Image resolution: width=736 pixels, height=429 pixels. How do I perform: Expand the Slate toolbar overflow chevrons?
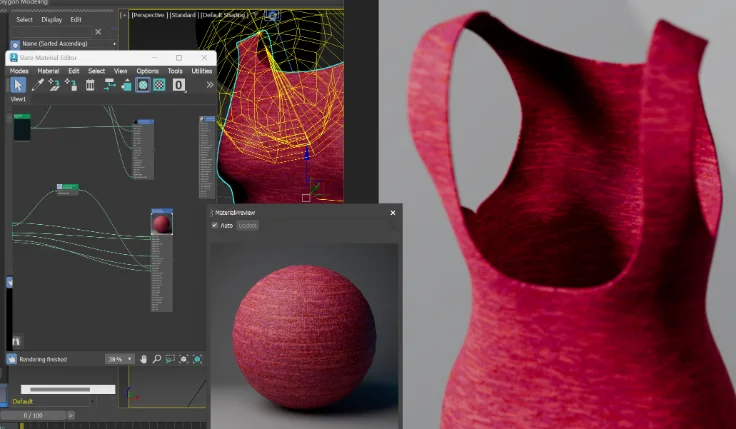pos(210,85)
